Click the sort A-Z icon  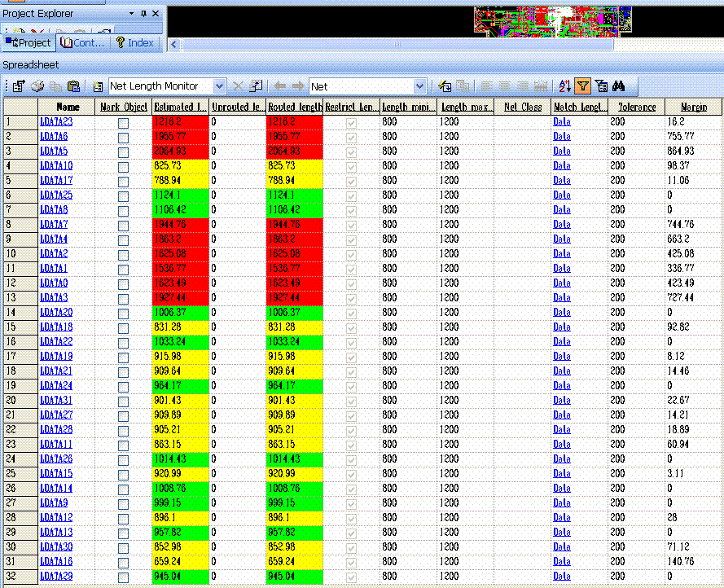coord(565,86)
